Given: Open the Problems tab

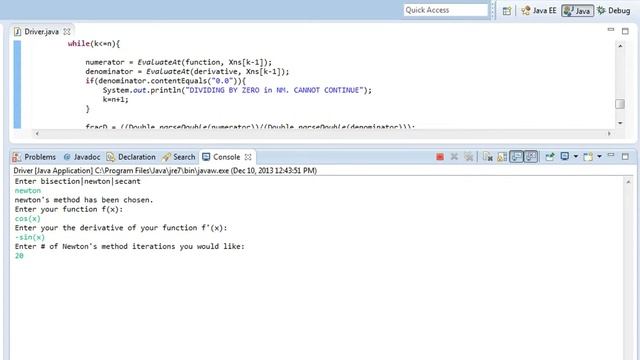Looking at the screenshot, I should (34, 157).
